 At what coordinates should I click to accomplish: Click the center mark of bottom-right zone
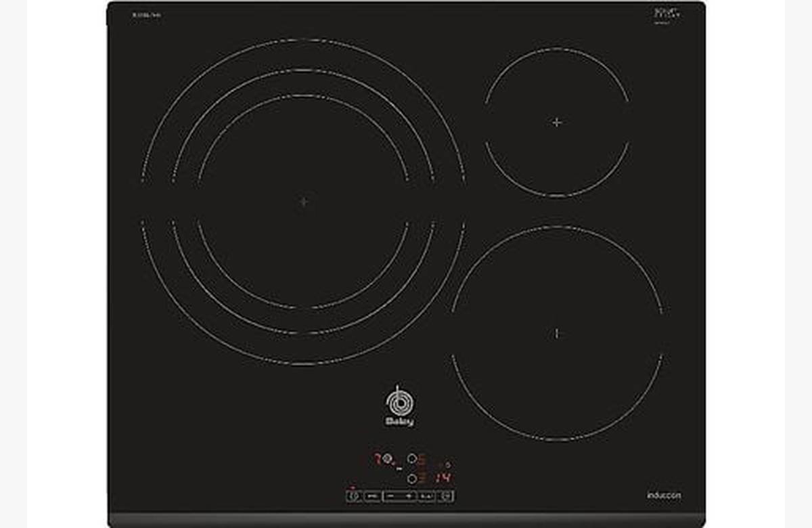pos(557,333)
